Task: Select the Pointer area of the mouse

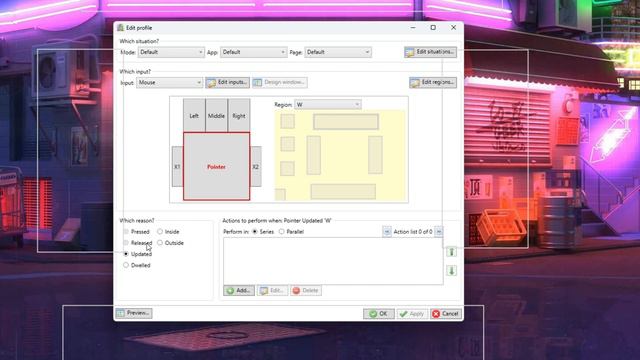Action: click(216, 166)
